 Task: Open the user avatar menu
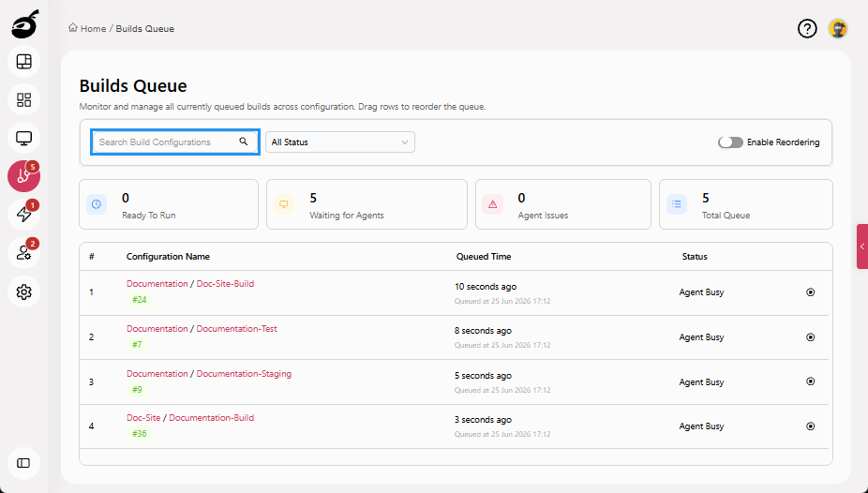pos(838,28)
